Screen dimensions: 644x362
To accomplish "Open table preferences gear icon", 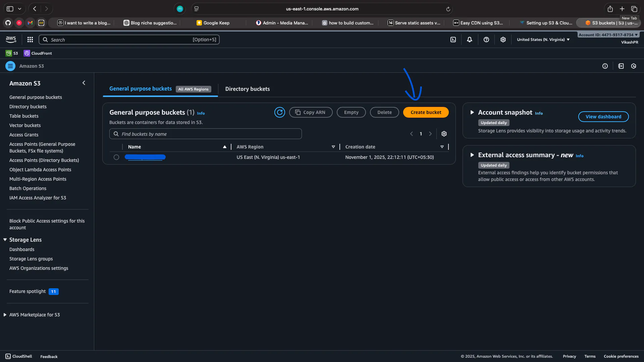I will [x=444, y=134].
